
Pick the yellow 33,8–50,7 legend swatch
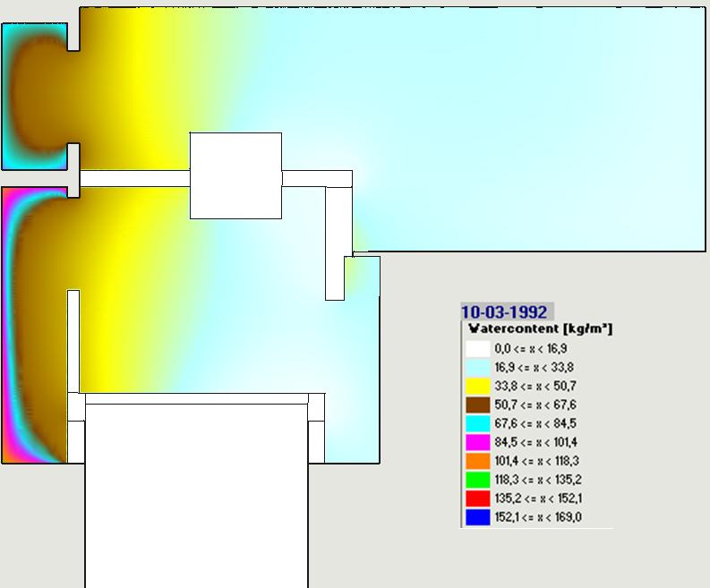478,386
